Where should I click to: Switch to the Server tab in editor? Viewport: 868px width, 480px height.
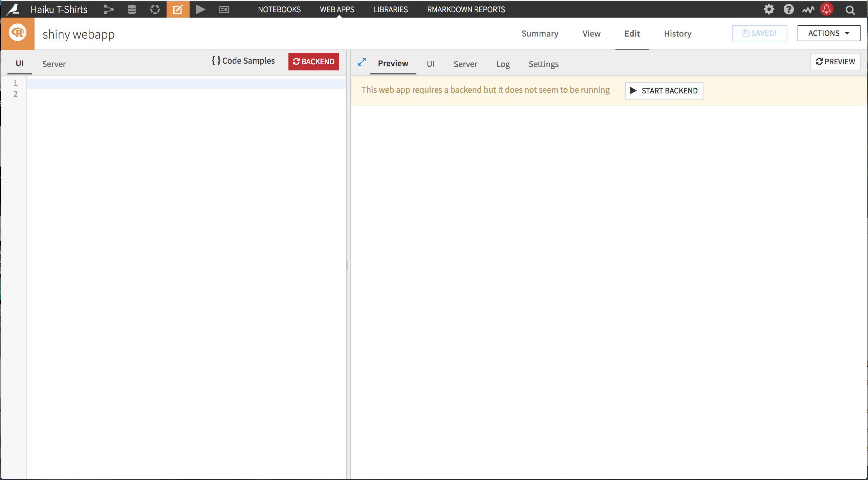[54, 63]
